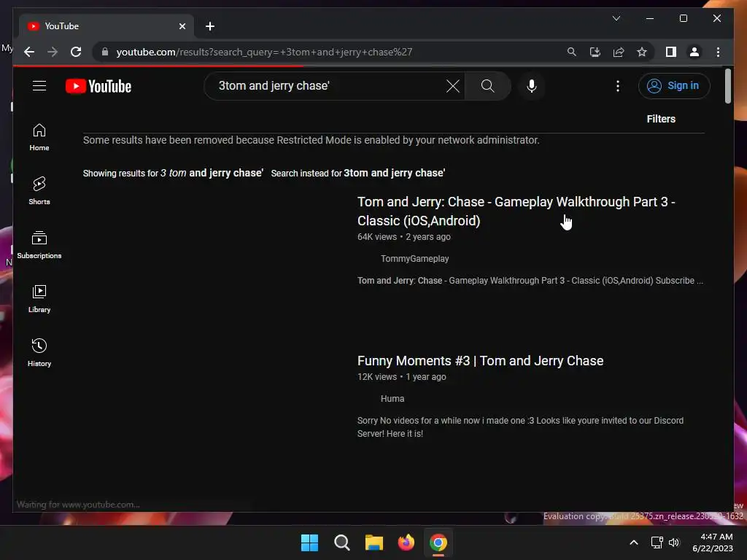Open Tom and Jerry: Chase Gameplay Walkthrough video
Viewport: 747px width, 560px height.
point(516,211)
